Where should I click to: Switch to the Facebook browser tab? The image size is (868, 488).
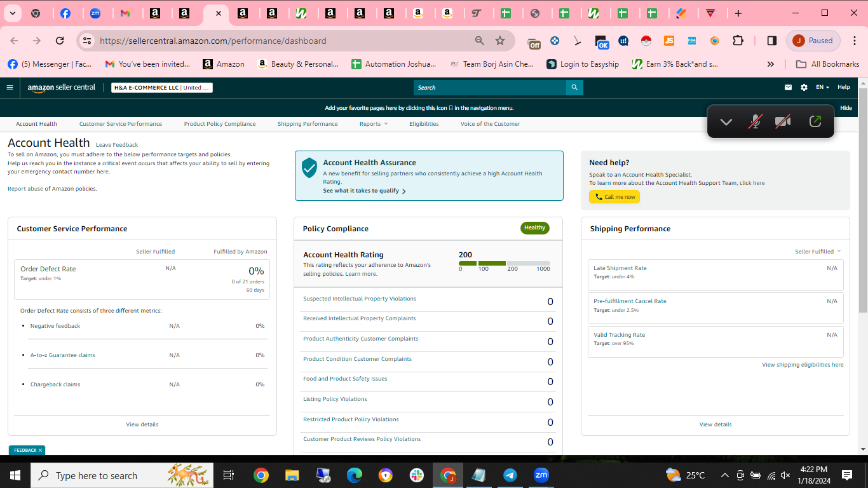point(65,13)
